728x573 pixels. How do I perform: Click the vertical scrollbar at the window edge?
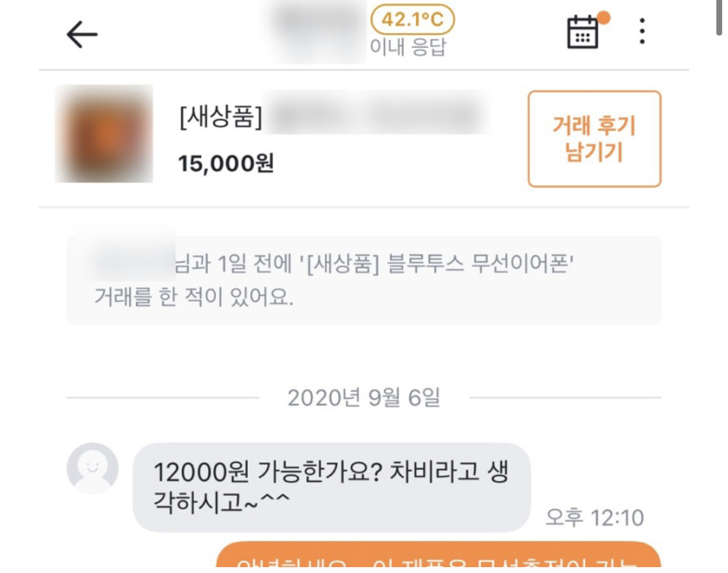click(719, 17)
